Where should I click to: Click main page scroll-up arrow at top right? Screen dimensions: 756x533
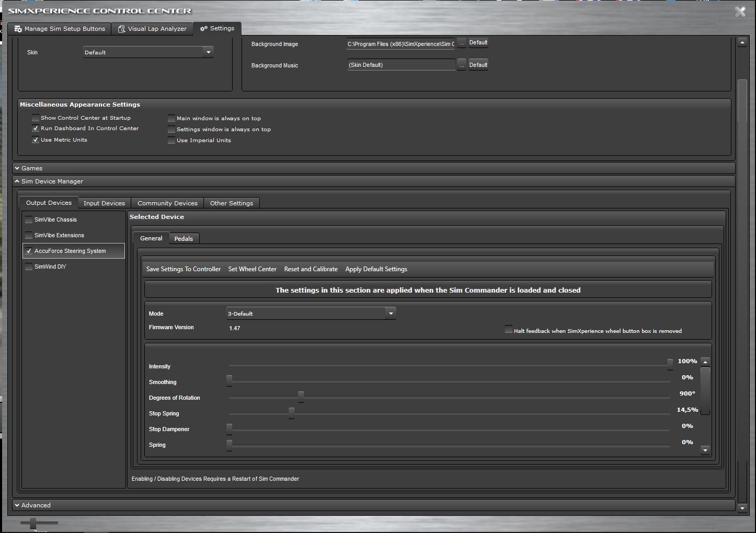click(x=742, y=43)
